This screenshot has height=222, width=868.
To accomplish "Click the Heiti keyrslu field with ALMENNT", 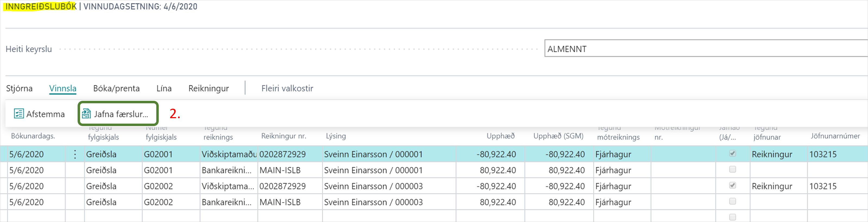I will pyautogui.click(x=704, y=49).
